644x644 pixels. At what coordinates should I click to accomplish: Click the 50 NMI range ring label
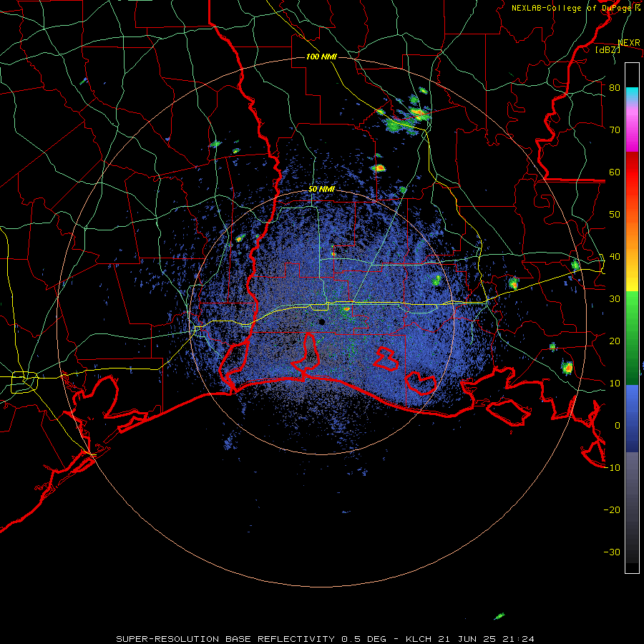click(x=321, y=190)
